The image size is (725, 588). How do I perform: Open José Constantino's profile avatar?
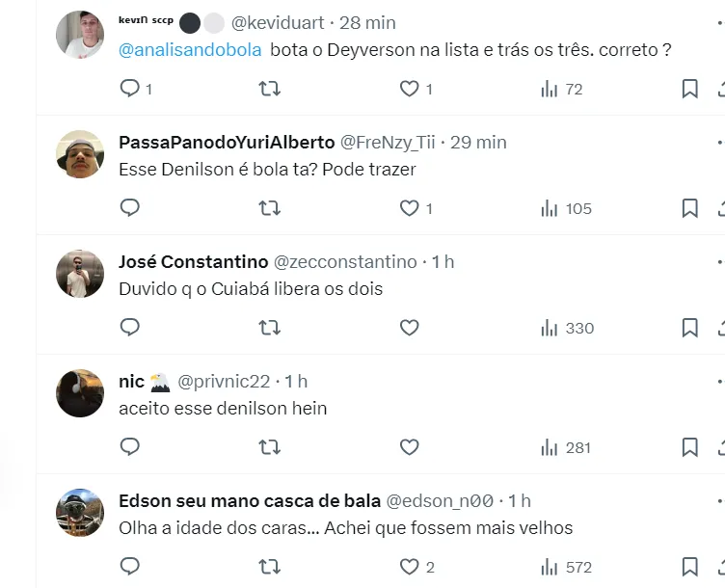pyautogui.click(x=80, y=274)
